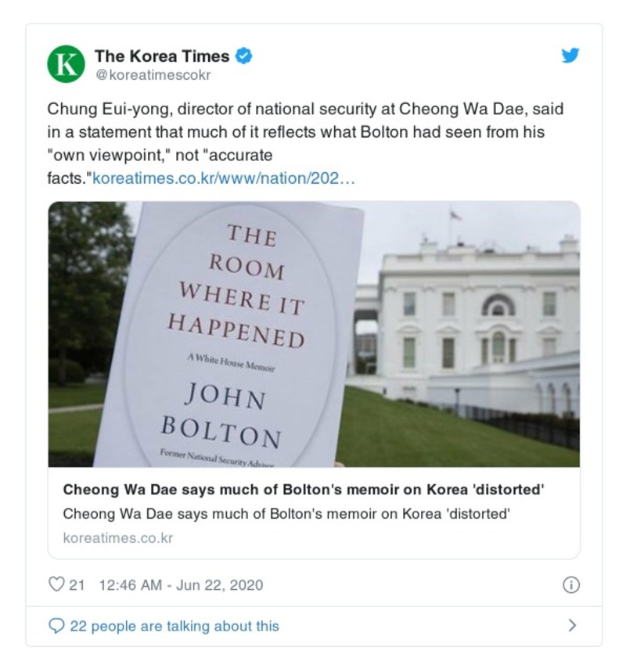
Task: Click the like count of 21
Action: click(77, 584)
